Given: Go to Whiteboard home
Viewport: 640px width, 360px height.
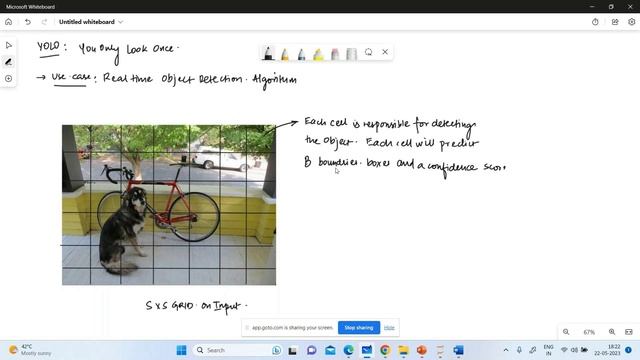Looking at the screenshot, I should 9,22.
